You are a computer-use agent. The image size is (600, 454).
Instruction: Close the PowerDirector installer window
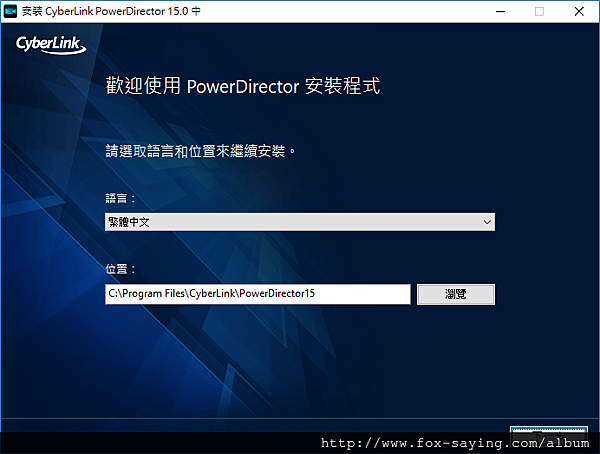click(579, 11)
